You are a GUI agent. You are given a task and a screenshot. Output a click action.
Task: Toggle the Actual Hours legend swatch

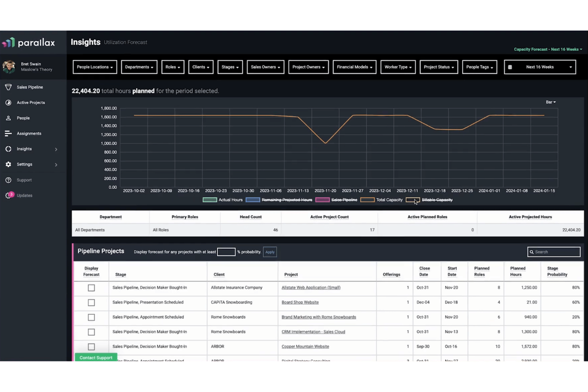[210, 200]
